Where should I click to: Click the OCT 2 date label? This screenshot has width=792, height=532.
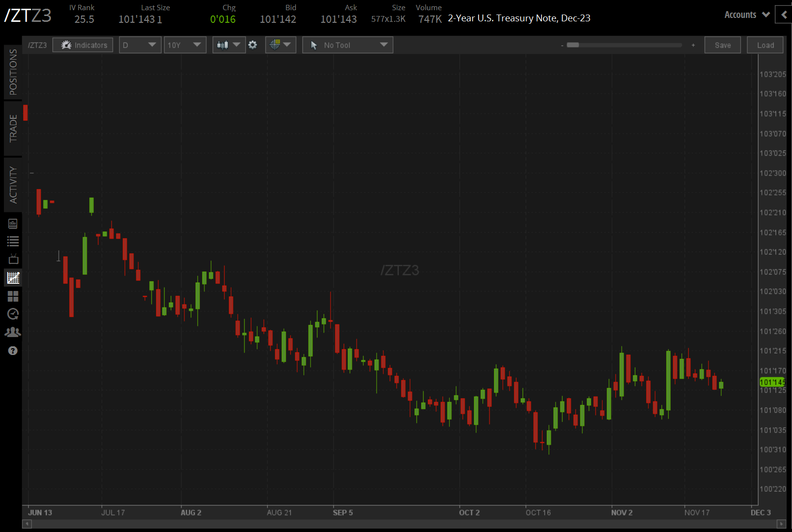pos(469,513)
